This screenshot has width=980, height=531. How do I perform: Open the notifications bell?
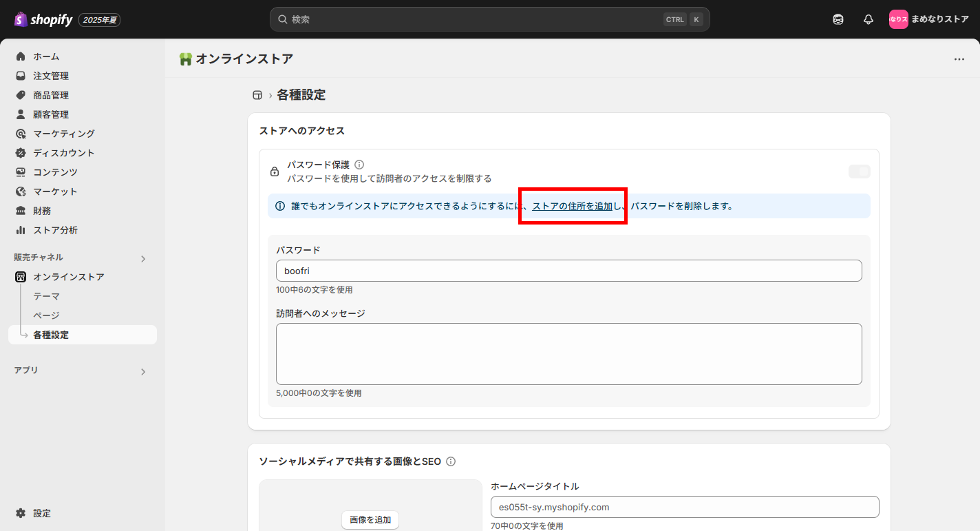[x=868, y=19]
